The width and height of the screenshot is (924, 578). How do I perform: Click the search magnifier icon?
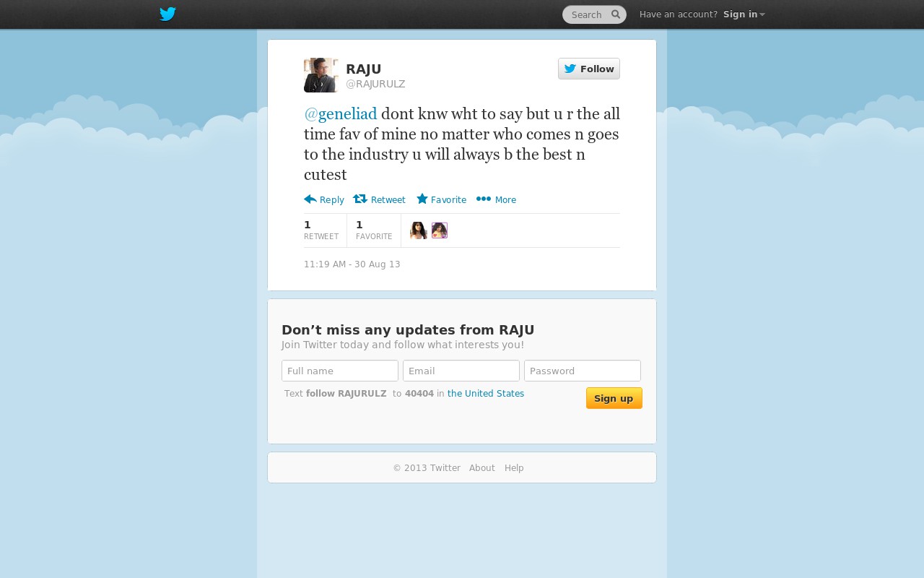coord(616,14)
